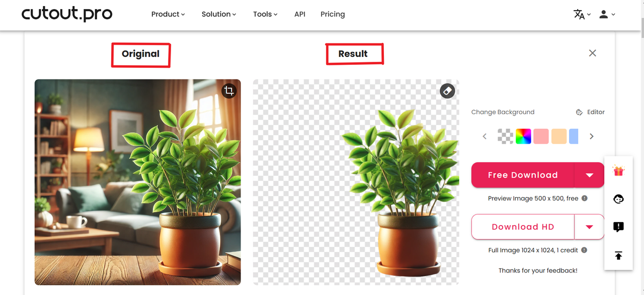Open the user account menu

tap(607, 15)
